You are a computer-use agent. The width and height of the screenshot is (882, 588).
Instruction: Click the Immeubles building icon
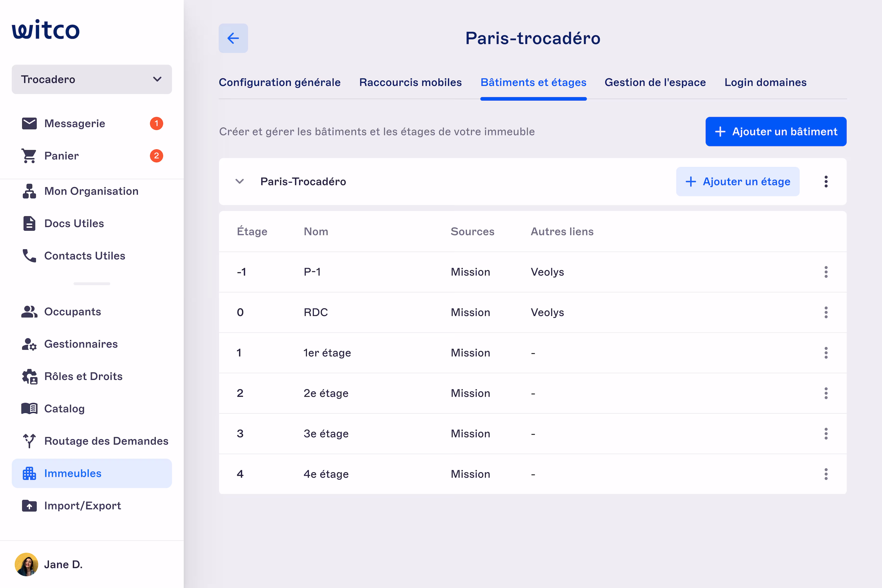(29, 473)
